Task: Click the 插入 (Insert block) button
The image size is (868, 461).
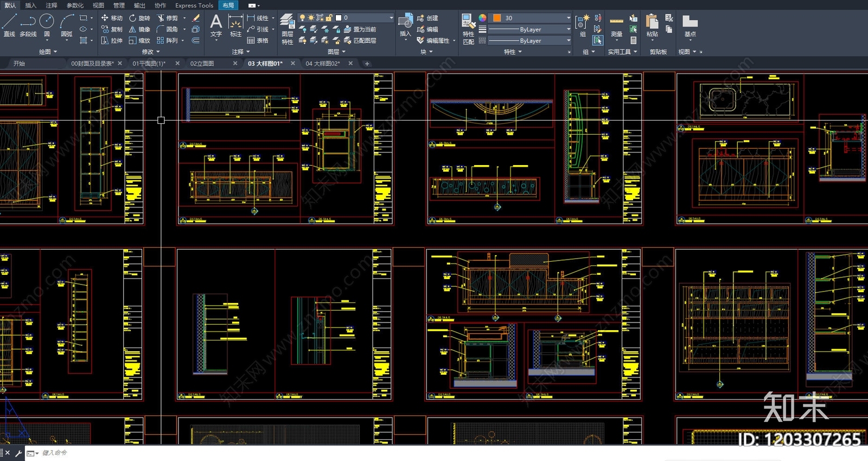Action: click(x=405, y=26)
